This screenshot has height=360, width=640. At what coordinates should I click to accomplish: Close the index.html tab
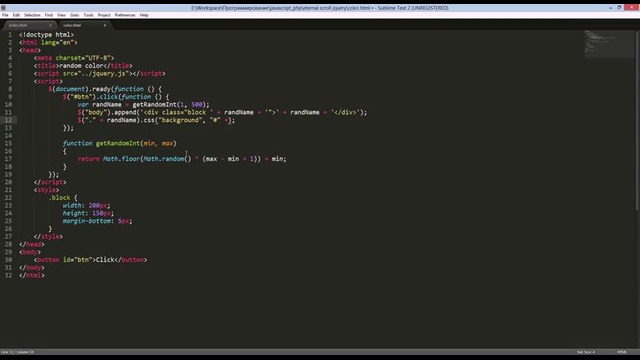[51, 25]
